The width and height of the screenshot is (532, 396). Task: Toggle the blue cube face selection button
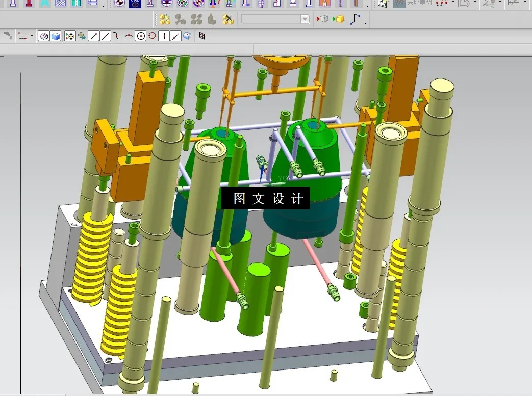pos(55,36)
